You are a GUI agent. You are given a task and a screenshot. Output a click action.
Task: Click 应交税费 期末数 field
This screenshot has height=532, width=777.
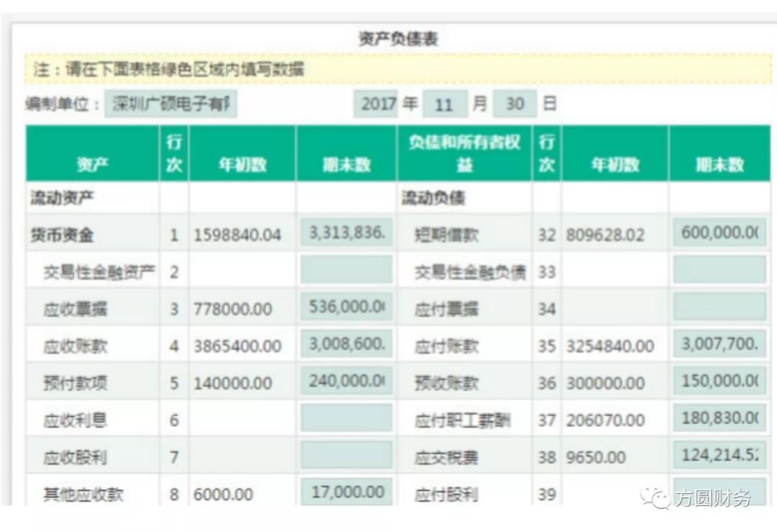click(719, 455)
